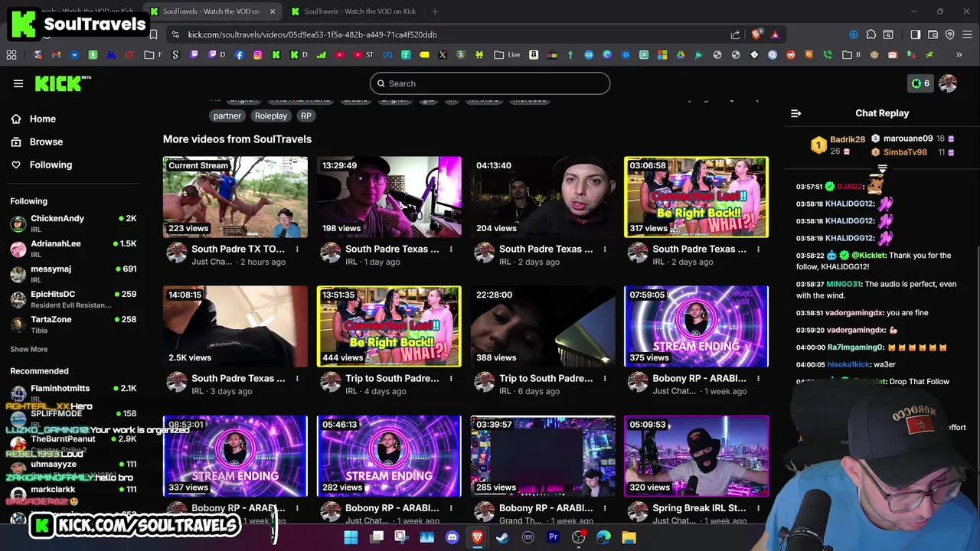980x551 pixels.
Task: Open the 04:13:40 video thumbnail
Action: pos(543,197)
